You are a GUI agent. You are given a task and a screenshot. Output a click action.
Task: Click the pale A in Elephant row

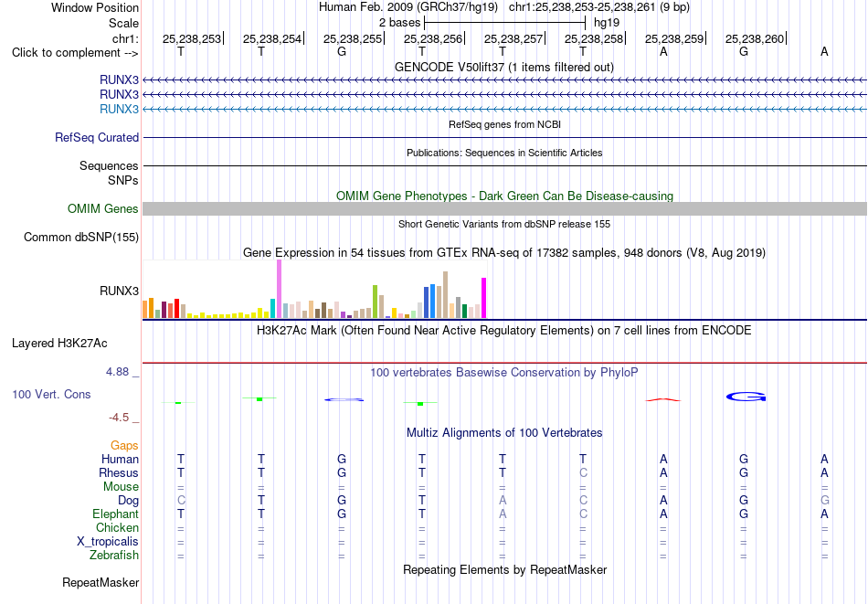pos(503,514)
